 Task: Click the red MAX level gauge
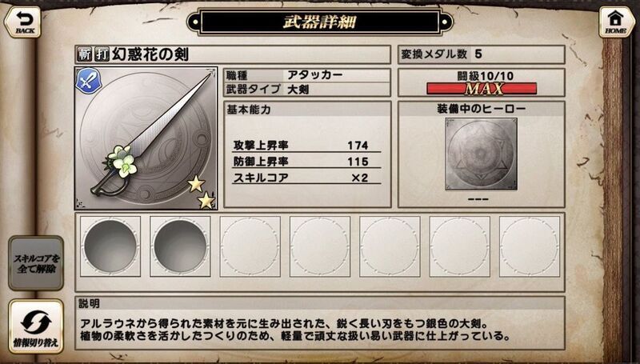pyautogui.click(x=482, y=89)
